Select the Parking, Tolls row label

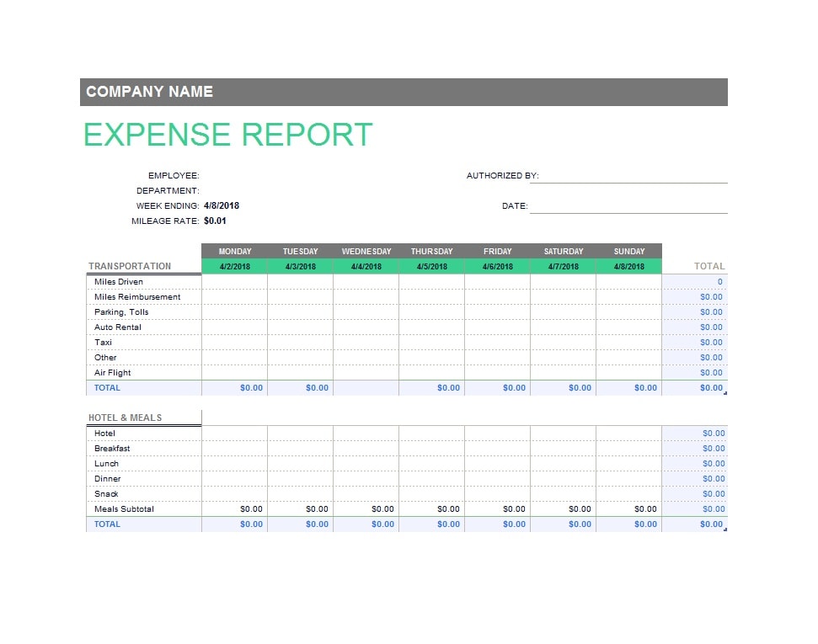click(121, 311)
